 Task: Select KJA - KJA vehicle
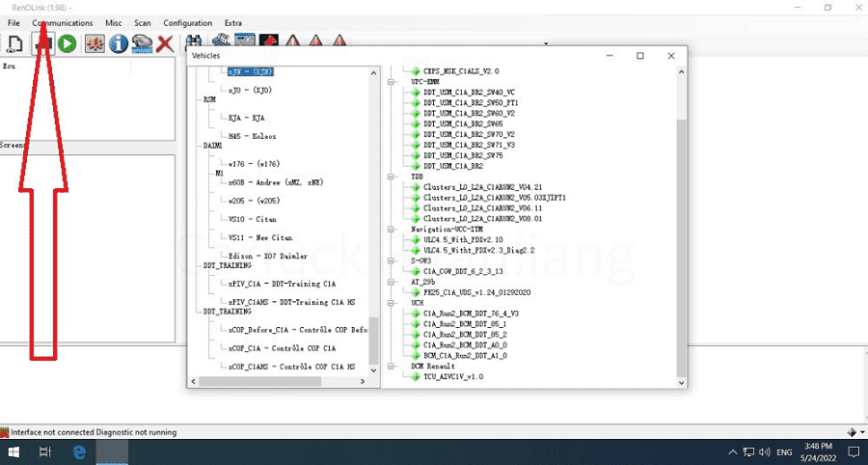coord(246,118)
